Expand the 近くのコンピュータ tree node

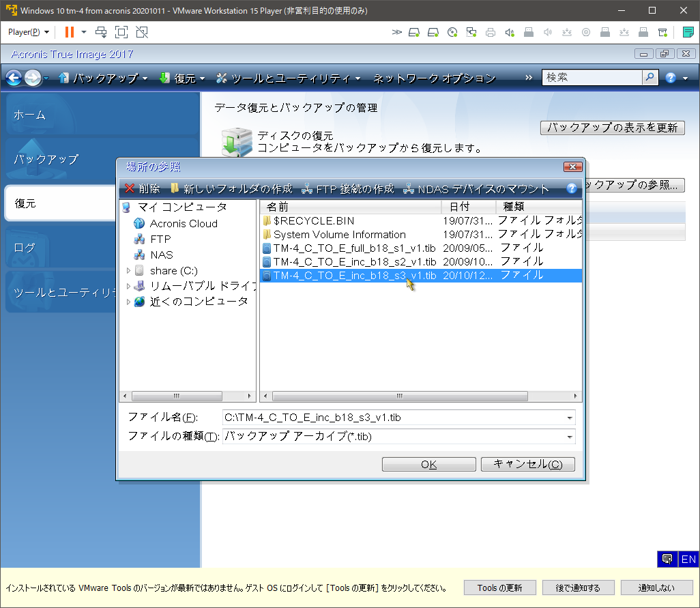pos(128,302)
